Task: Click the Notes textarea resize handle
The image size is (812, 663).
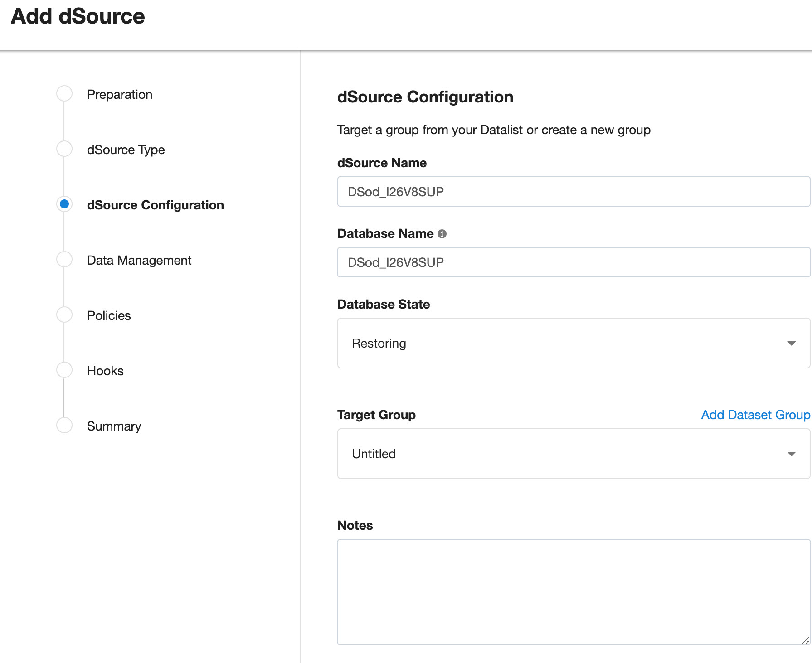Action: (806, 640)
